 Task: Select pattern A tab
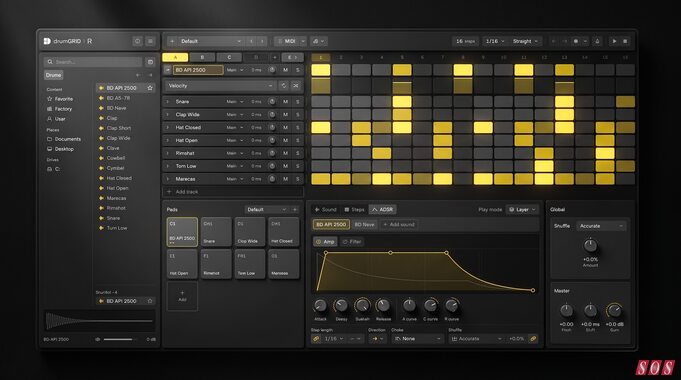[x=175, y=57]
